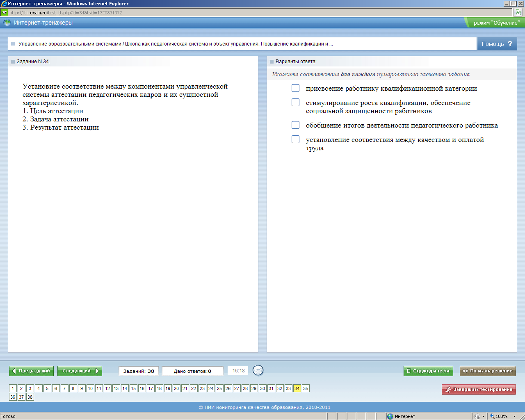Jump to question 23
The height and width of the screenshot is (420, 525).
pos(202,388)
